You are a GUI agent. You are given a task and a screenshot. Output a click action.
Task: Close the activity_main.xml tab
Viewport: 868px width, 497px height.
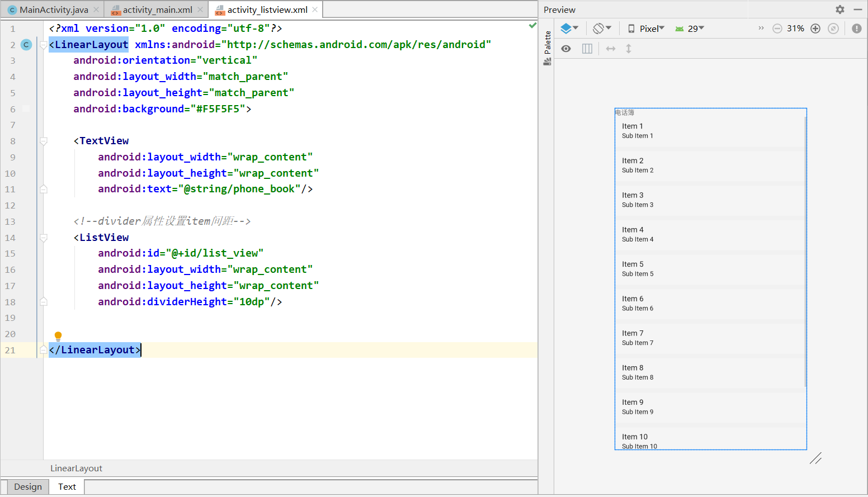(200, 10)
